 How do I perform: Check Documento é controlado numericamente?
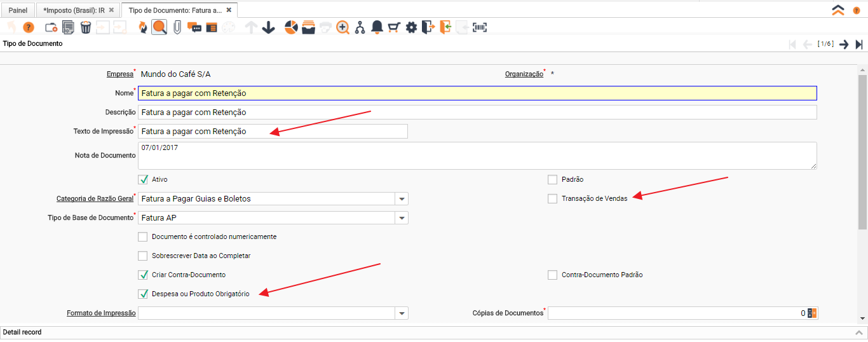click(143, 236)
